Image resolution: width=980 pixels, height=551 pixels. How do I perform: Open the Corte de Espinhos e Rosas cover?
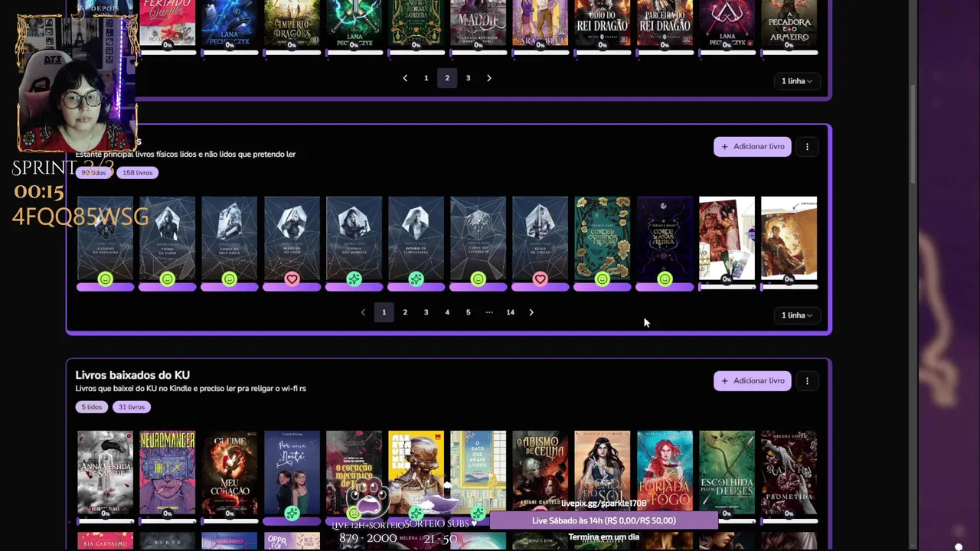(603, 238)
